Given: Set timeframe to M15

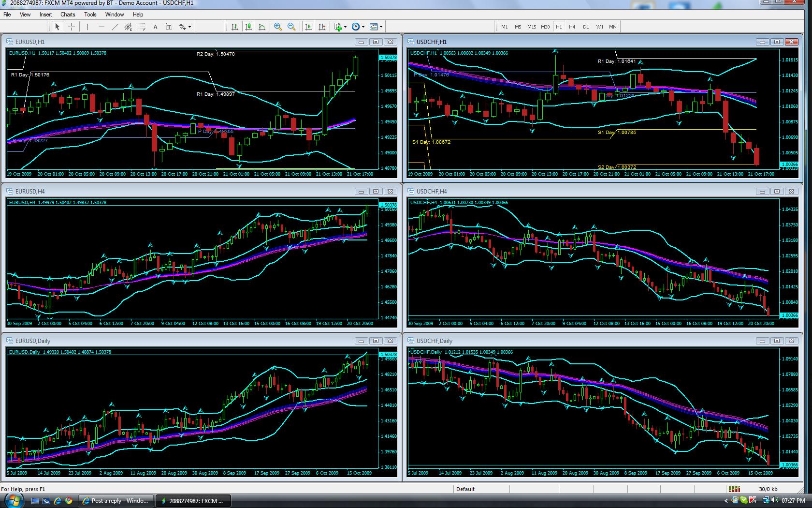Looking at the screenshot, I should 532,27.
